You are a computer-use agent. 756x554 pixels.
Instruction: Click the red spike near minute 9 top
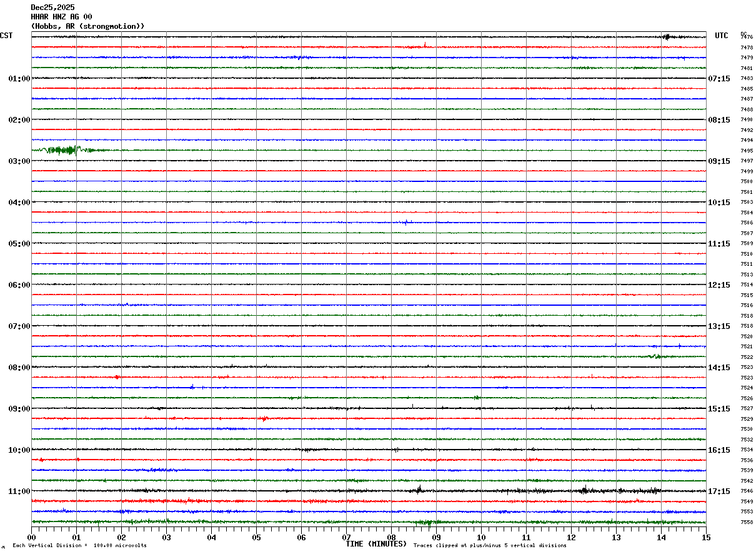point(425,44)
